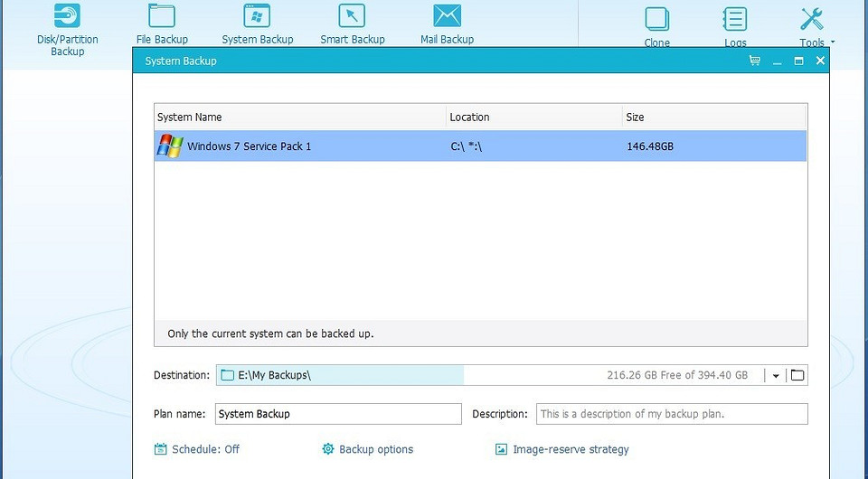Screen dimensions: 868x479
Task: Launch Smart Backup tool
Action: [x=352, y=24]
